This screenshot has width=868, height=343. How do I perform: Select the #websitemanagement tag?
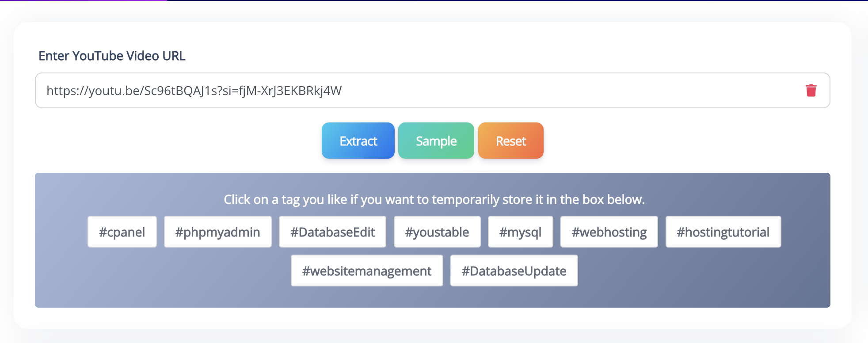click(x=367, y=271)
